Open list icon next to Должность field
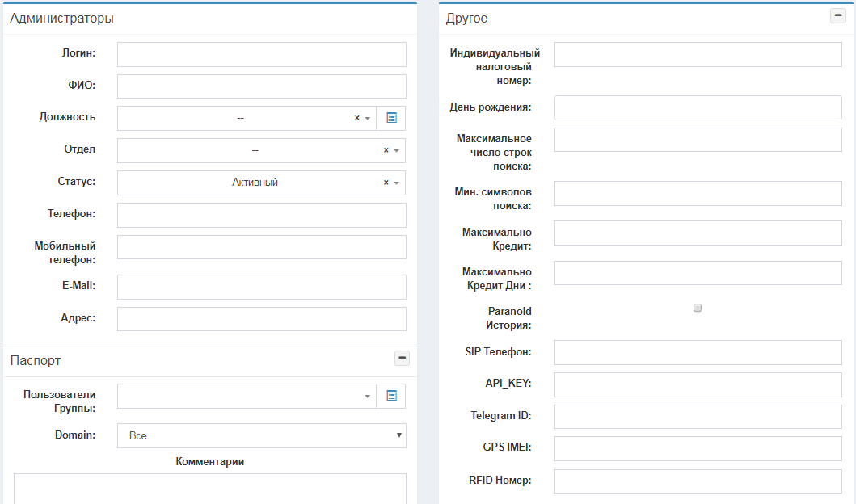 391,118
